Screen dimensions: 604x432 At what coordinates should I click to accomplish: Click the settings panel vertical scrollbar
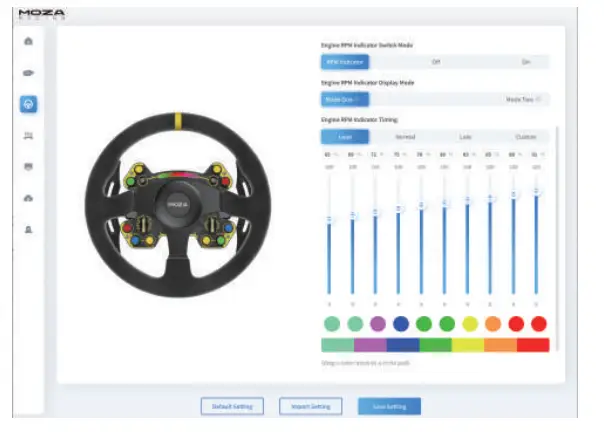(x=557, y=239)
